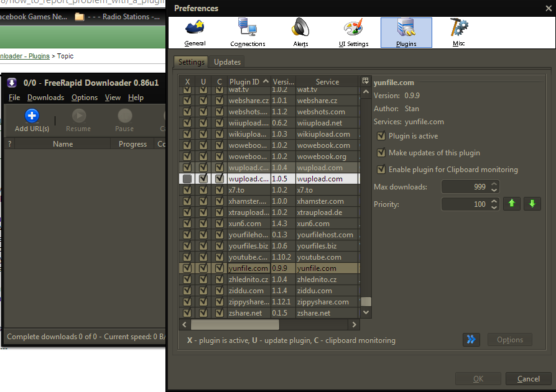556x392 pixels.
Task: Open the UI Settings preferences section
Action: pyautogui.click(x=353, y=32)
